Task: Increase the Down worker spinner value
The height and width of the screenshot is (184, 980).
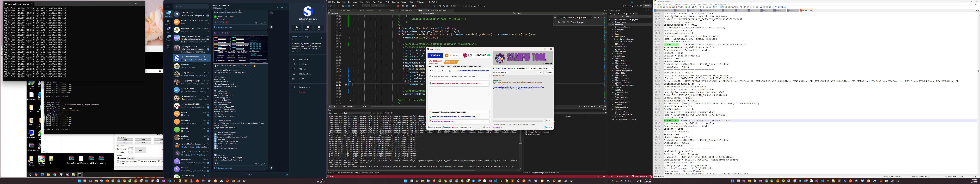Action: 132,148
